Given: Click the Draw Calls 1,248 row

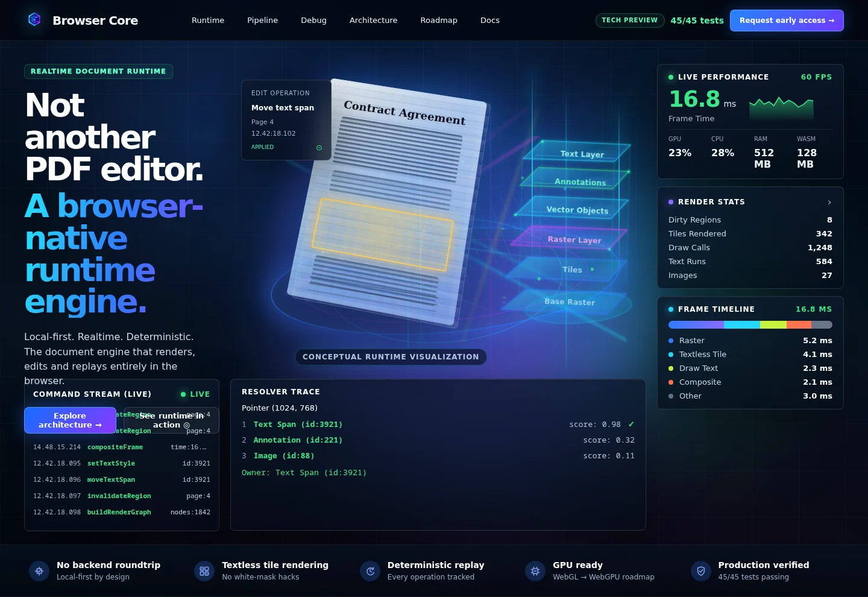Looking at the screenshot, I should pyautogui.click(x=750, y=248).
